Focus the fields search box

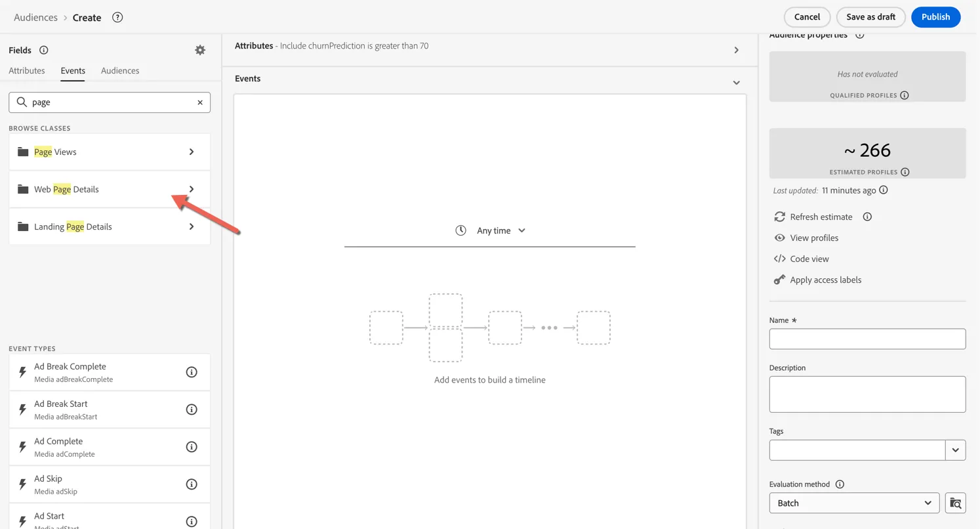[110, 102]
